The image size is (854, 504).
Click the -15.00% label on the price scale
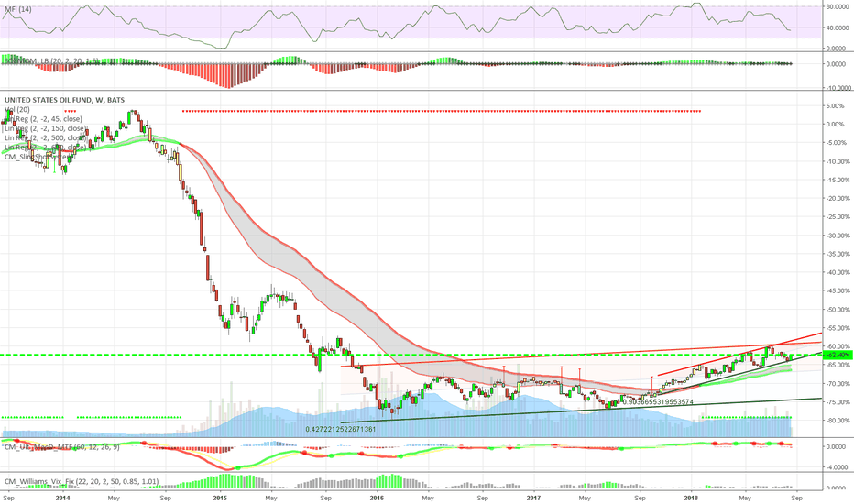[838, 180]
